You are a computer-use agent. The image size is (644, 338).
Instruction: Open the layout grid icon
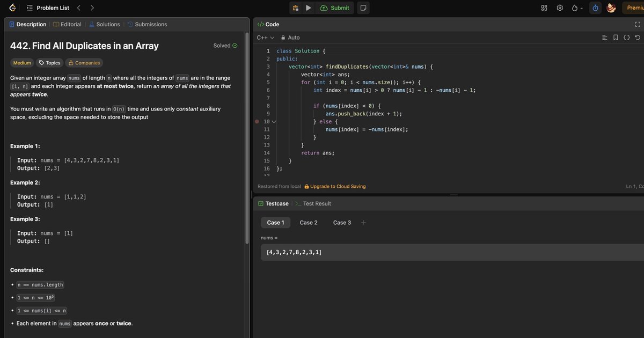tap(544, 8)
